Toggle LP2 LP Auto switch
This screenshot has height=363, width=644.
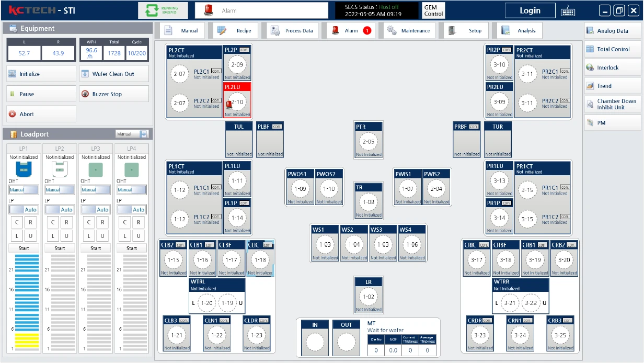point(60,209)
